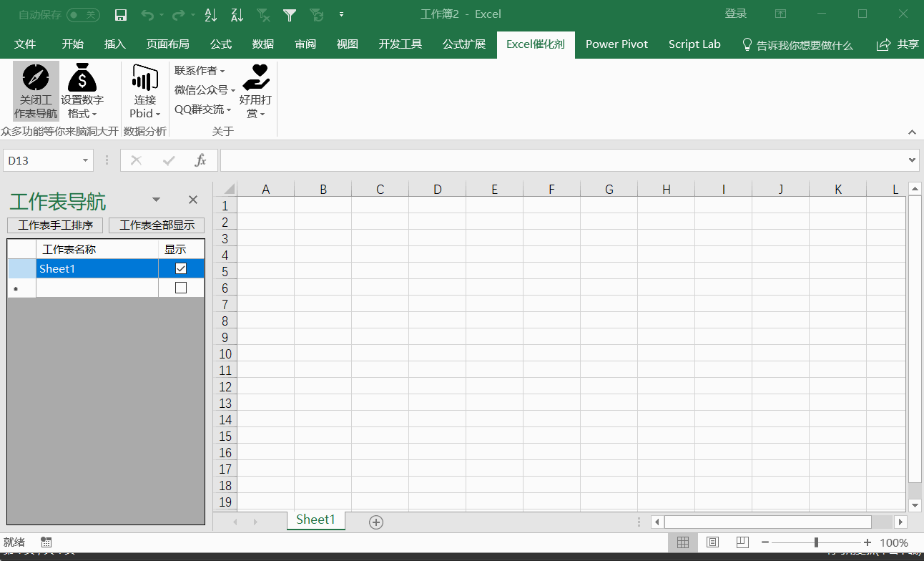Click the 关闭工作表导航 compass icon
The height and width of the screenshot is (561, 924).
tap(36, 77)
